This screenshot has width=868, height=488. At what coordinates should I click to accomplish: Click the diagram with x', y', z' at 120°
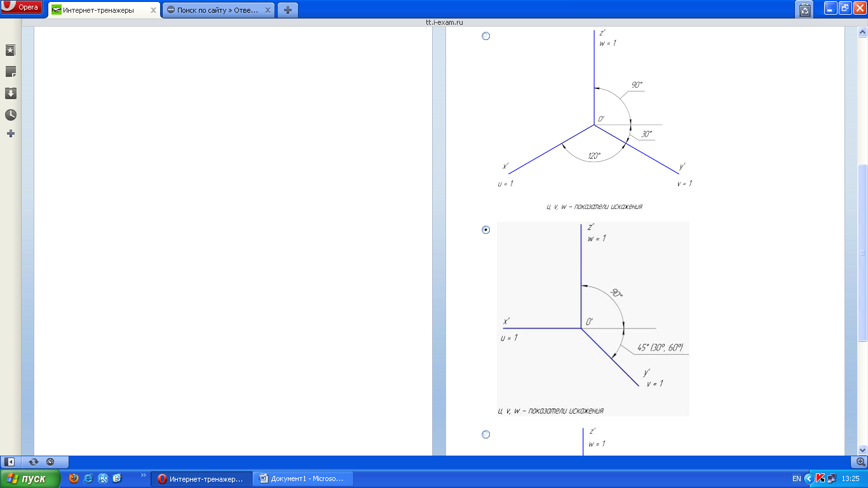594,119
